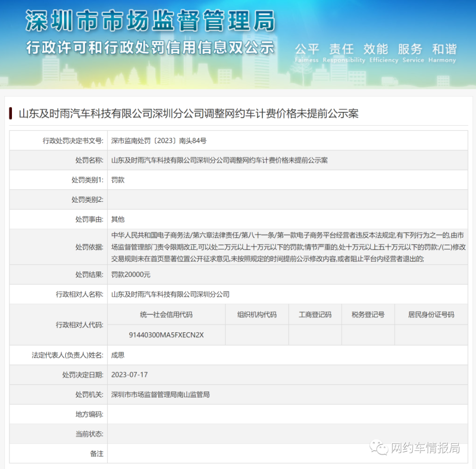
Task: Click the 工商登记码 column header
Action: (x=315, y=315)
